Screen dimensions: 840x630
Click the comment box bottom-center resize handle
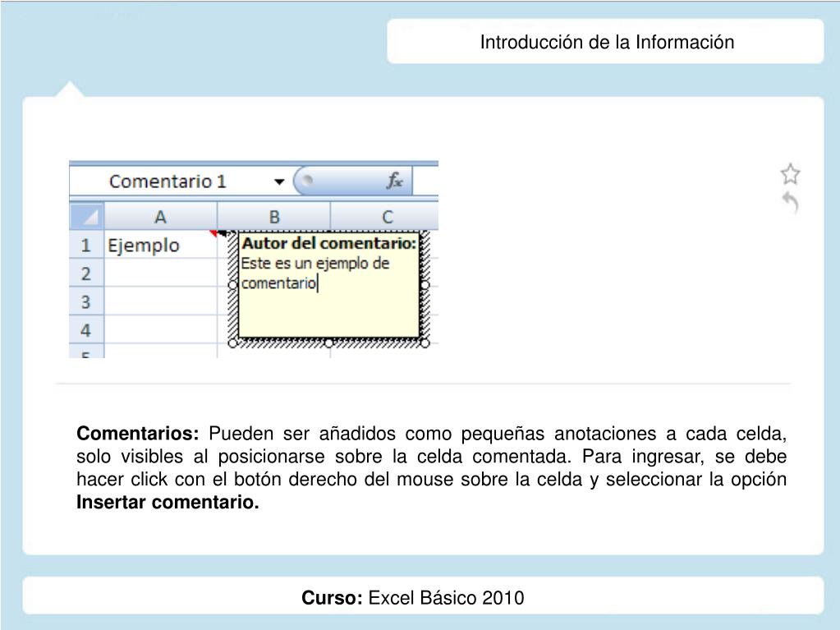329,343
